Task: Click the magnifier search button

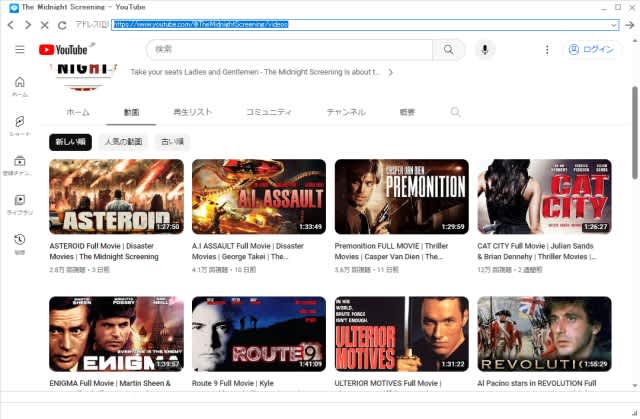Action: [448, 50]
